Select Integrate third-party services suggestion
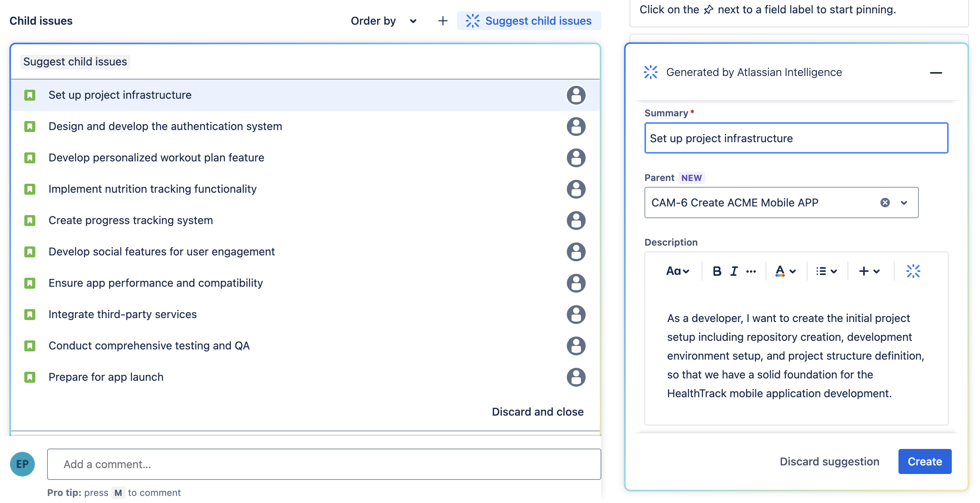This screenshot has height=503, width=980. (x=305, y=315)
